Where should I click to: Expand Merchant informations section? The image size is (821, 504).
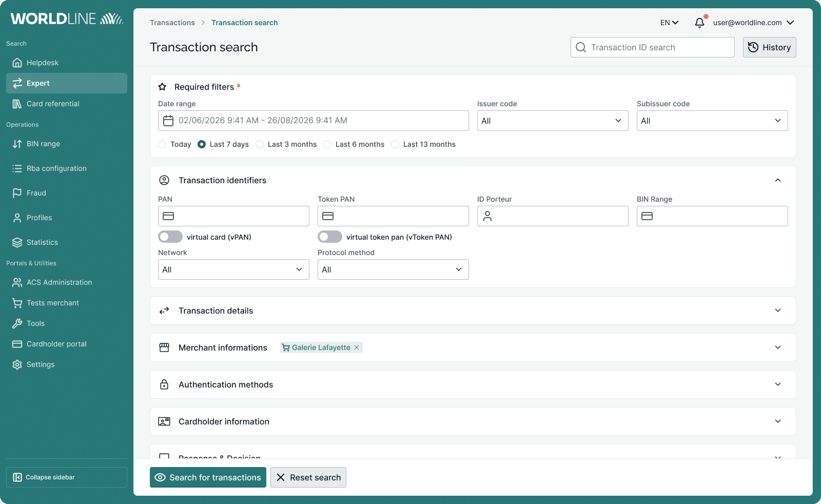click(x=778, y=347)
